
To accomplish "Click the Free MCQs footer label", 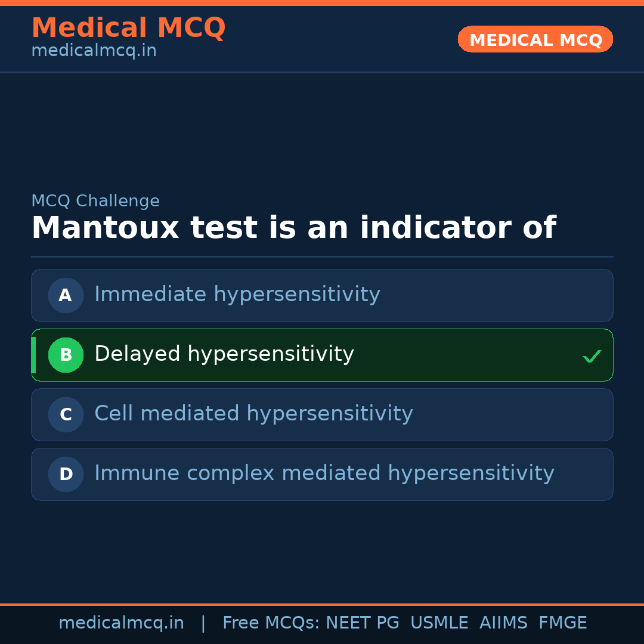I will 271,623.
